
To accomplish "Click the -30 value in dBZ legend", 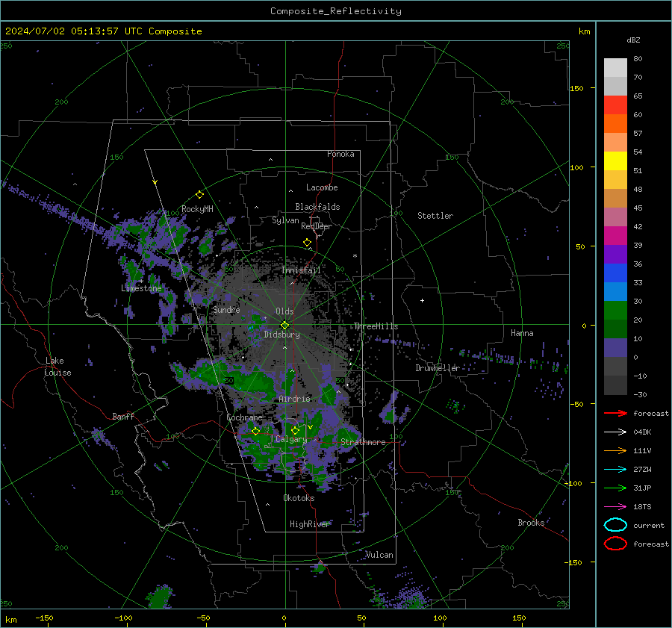I will (641, 394).
